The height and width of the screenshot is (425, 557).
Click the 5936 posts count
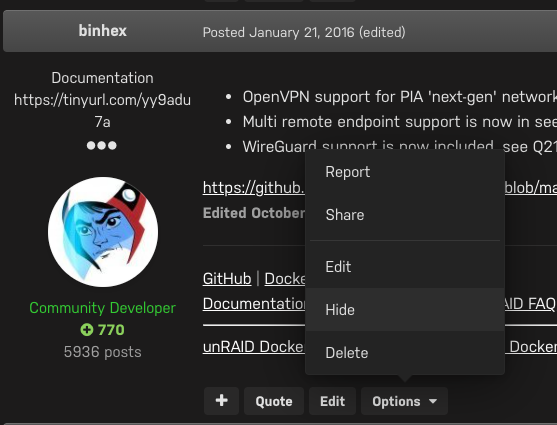103,352
